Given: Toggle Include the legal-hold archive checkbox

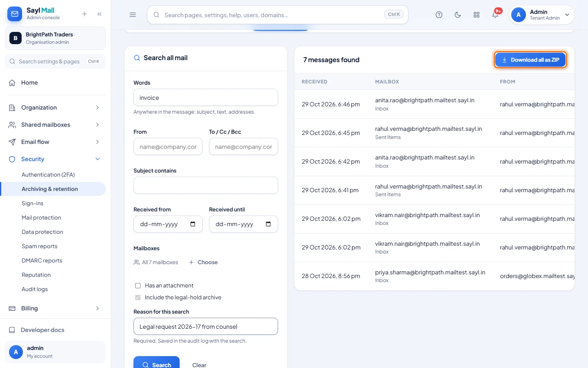Looking at the screenshot, I should (138, 297).
